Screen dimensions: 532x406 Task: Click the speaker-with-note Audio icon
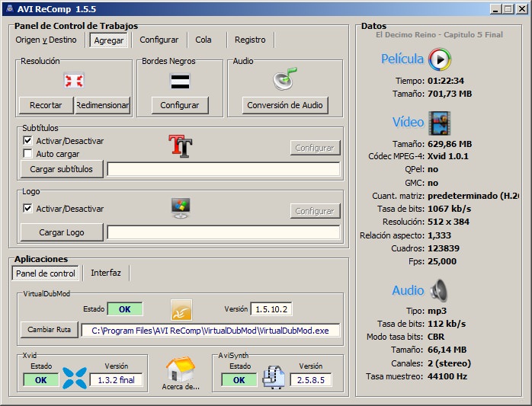point(285,78)
